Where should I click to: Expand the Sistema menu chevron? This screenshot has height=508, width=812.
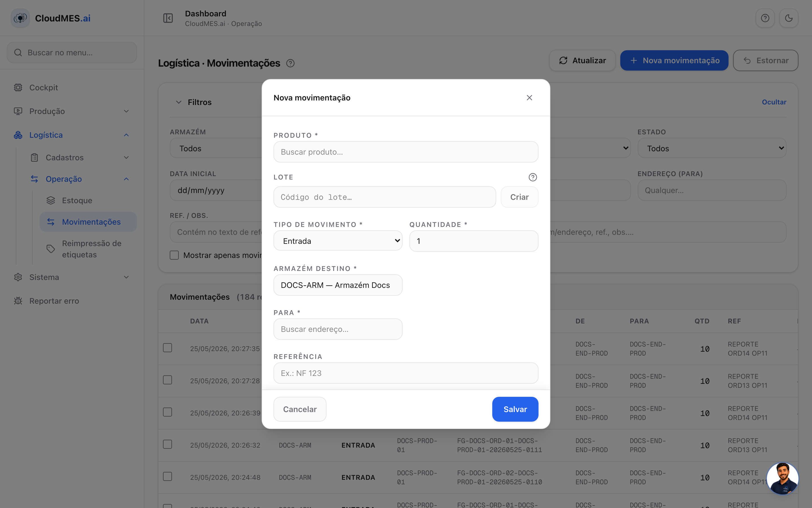pos(127,277)
